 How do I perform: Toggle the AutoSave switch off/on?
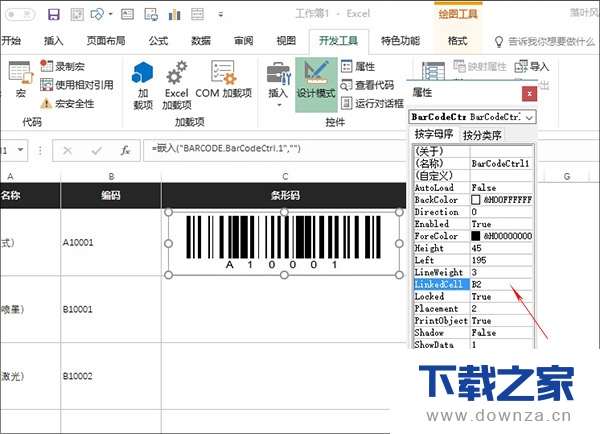(x=20, y=15)
